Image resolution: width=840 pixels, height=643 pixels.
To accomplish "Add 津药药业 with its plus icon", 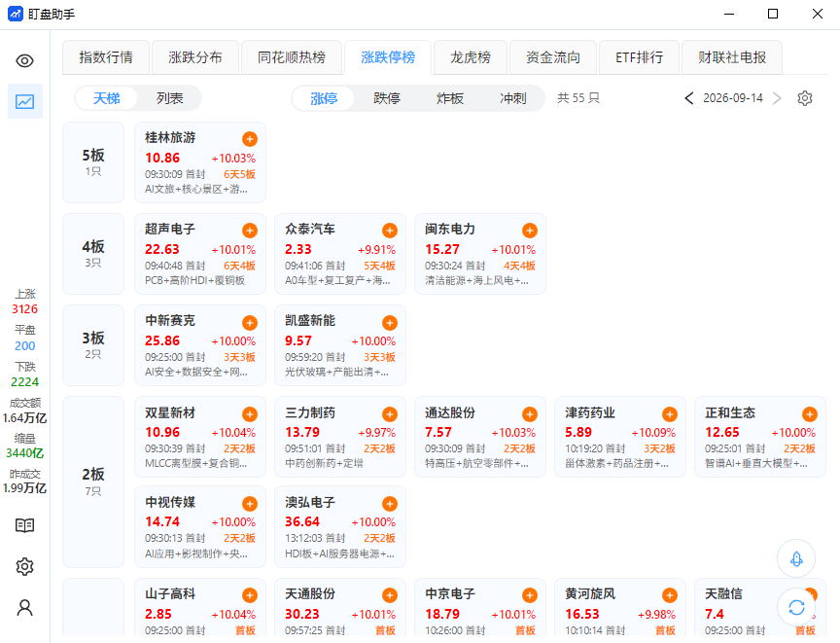I will click(x=670, y=414).
